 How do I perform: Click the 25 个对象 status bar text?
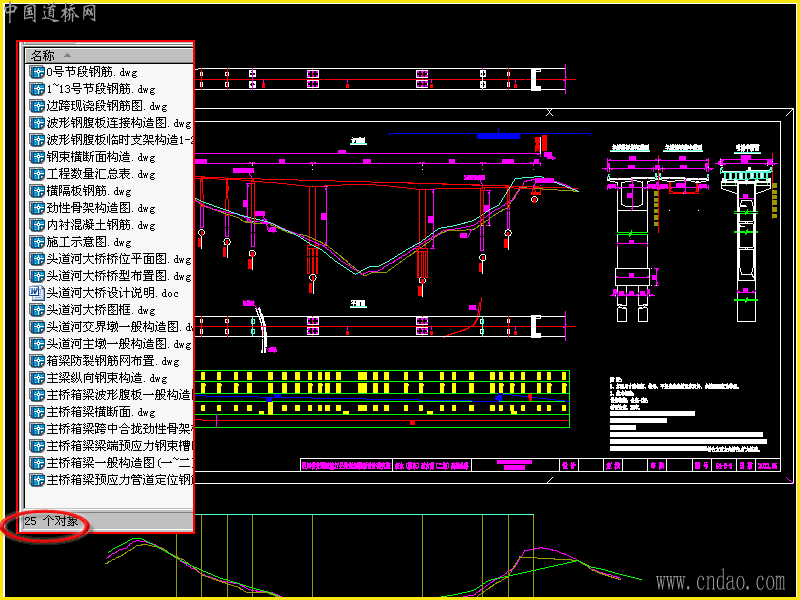tap(51, 521)
